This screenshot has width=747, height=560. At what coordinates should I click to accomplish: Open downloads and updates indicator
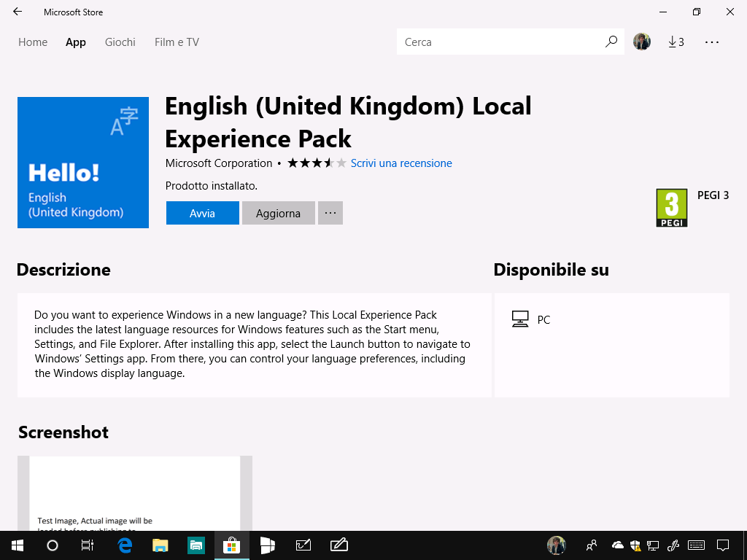click(676, 42)
